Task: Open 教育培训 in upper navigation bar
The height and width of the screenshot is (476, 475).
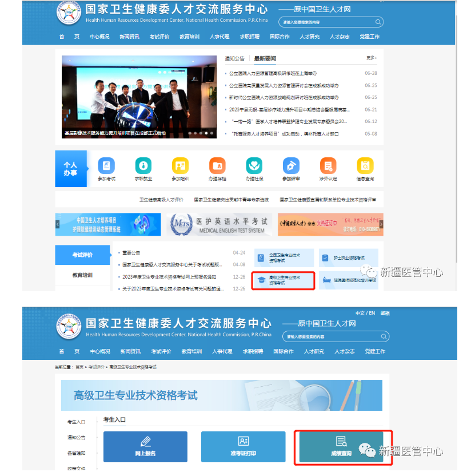Action: pyautogui.click(x=189, y=37)
